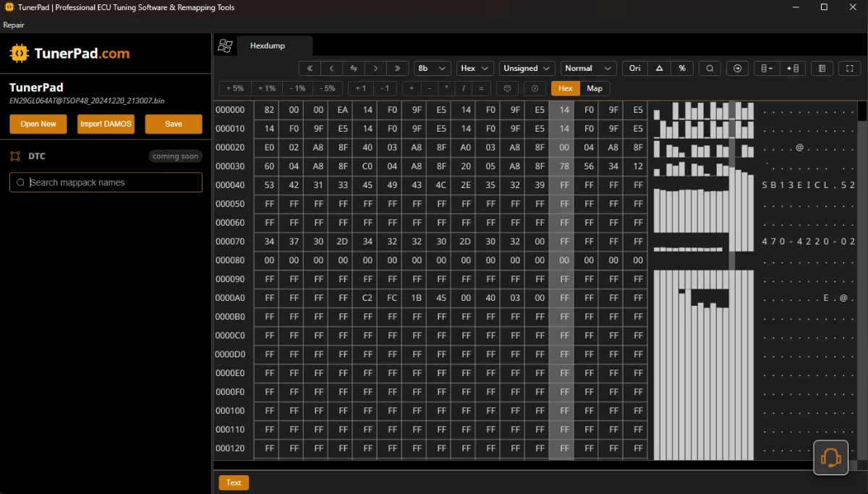Image resolution: width=868 pixels, height=494 pixels.
Task: Toggle the percent difference view
Action: coord(682,69)
